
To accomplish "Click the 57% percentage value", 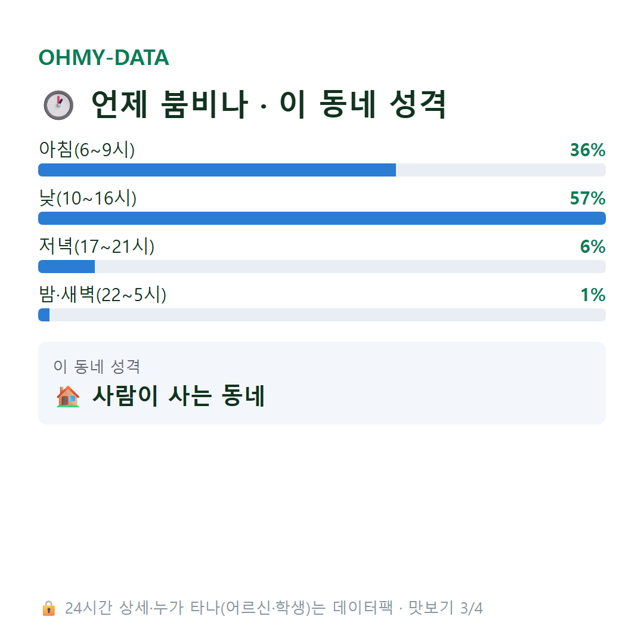I will tap(588, 199).
